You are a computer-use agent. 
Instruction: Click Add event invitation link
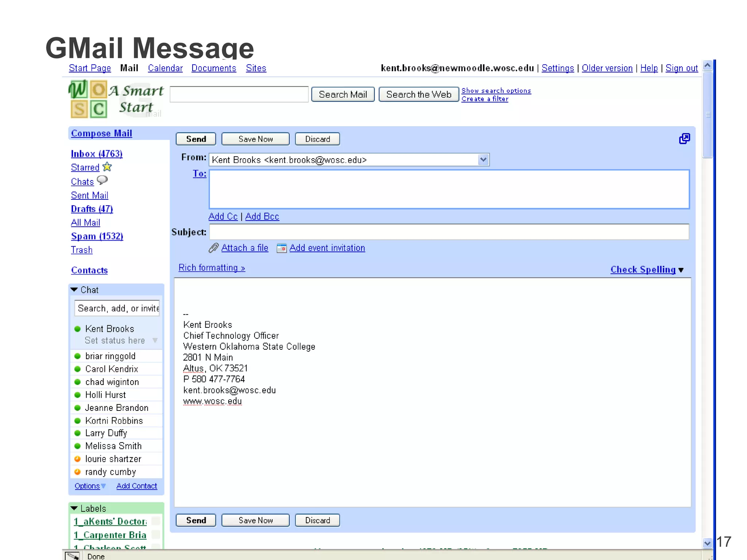click(327, 248)
